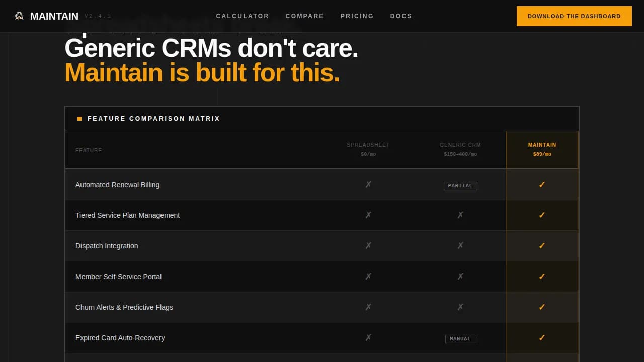Click the Feature Comparison Matrix heading
This screenshot has height=362, width=644.
(154, 119)
